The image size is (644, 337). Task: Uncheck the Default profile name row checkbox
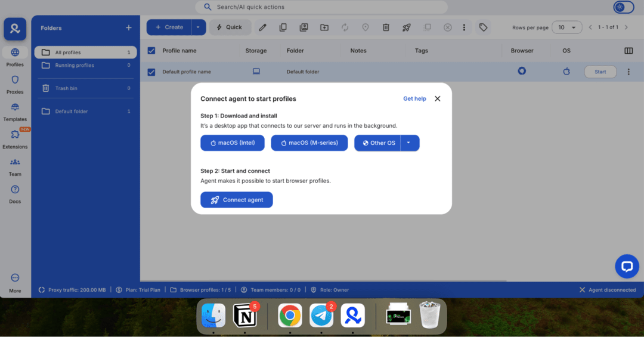(151, 72)
